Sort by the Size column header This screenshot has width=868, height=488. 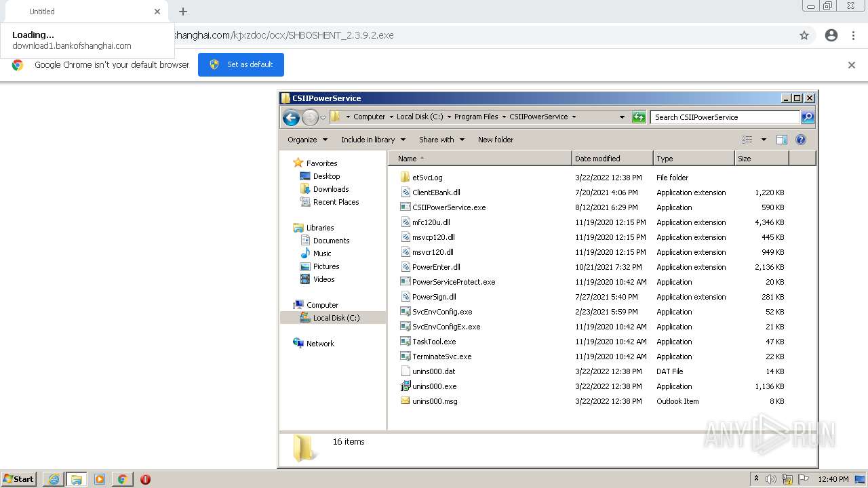pyautogui.click(x=762, y=159)
